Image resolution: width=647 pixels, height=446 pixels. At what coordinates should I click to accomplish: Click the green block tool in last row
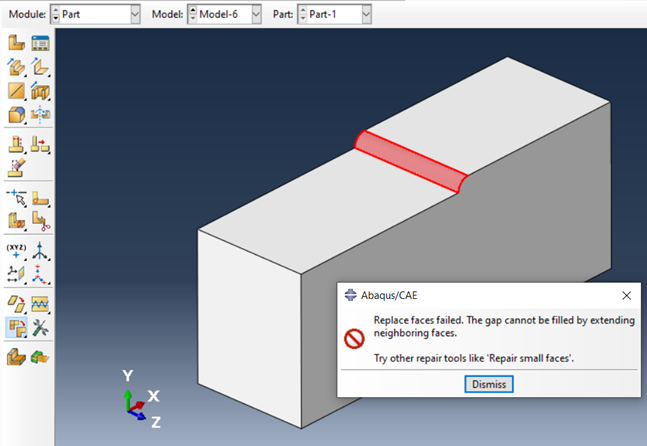click(x=40, y=357)
